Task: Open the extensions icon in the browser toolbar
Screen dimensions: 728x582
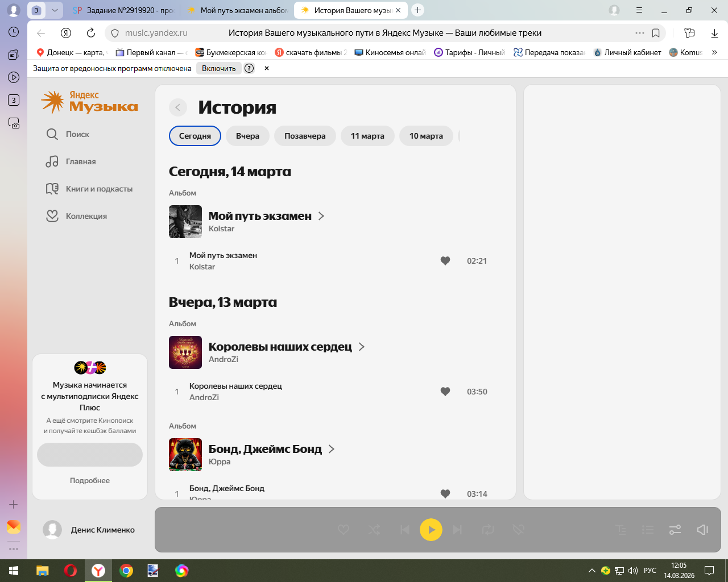Action: [689, 33]
